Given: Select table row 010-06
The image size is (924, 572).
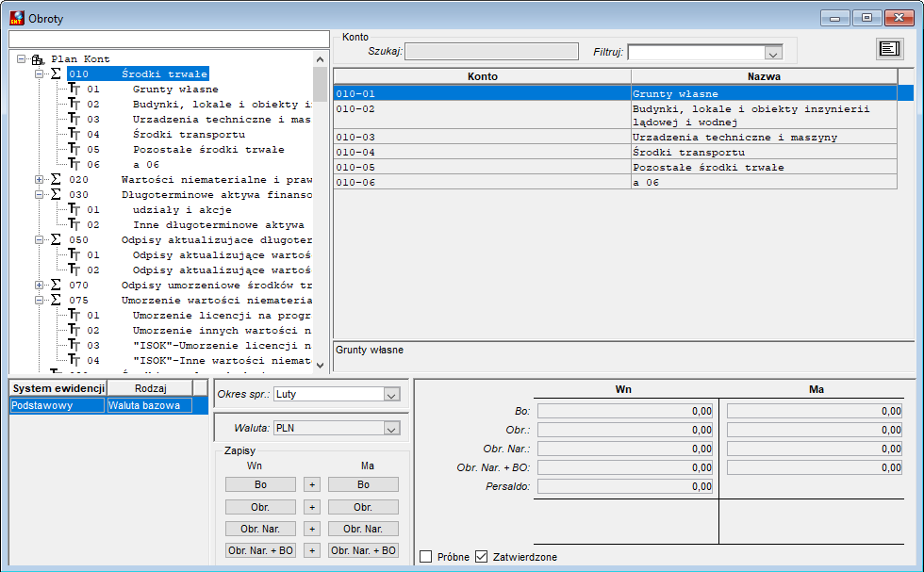Looking at the screenshot, I should pos(615,182).
